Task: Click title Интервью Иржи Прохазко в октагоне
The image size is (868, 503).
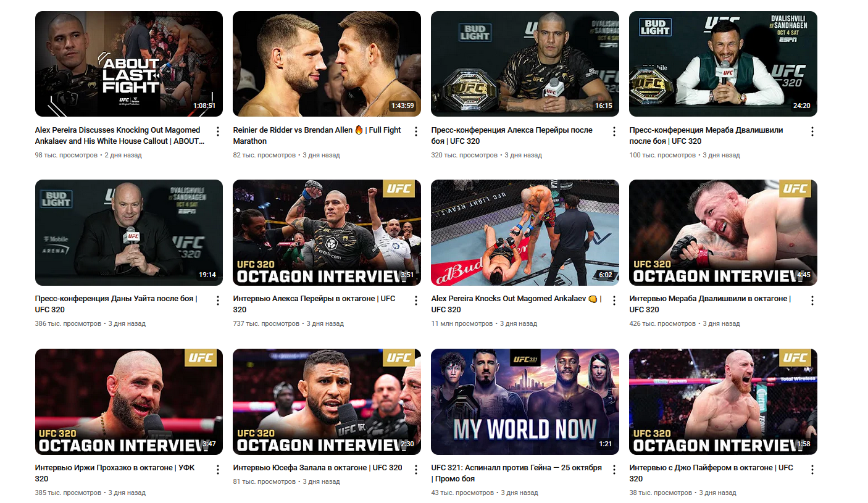Action: [115, 473]
